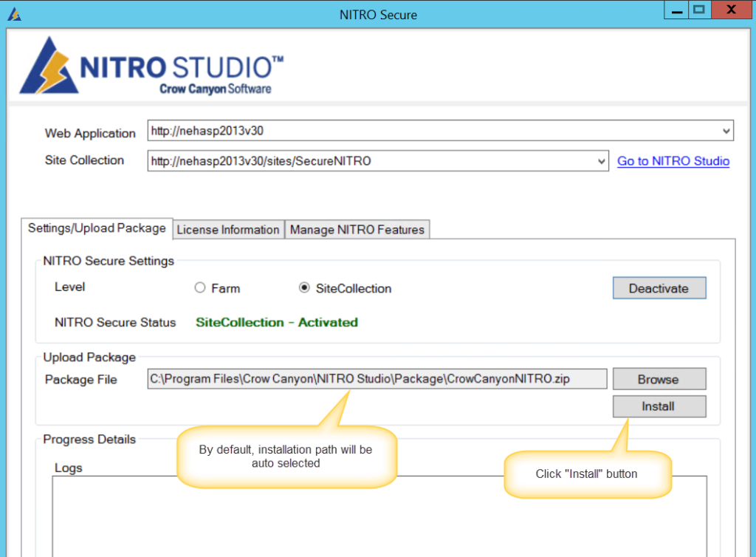Click the Browse button
Screen dimensions: 756x557
(x=659, y=379)
